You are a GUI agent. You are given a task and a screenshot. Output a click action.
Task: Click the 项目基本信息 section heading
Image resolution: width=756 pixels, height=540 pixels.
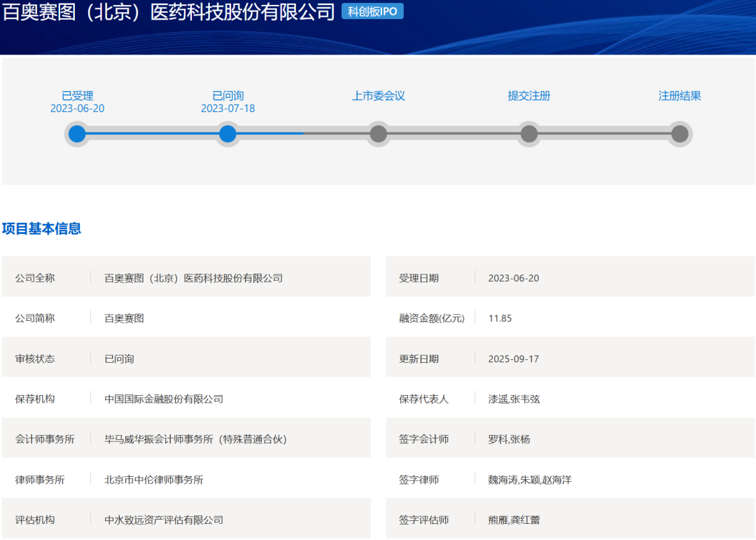41,228
